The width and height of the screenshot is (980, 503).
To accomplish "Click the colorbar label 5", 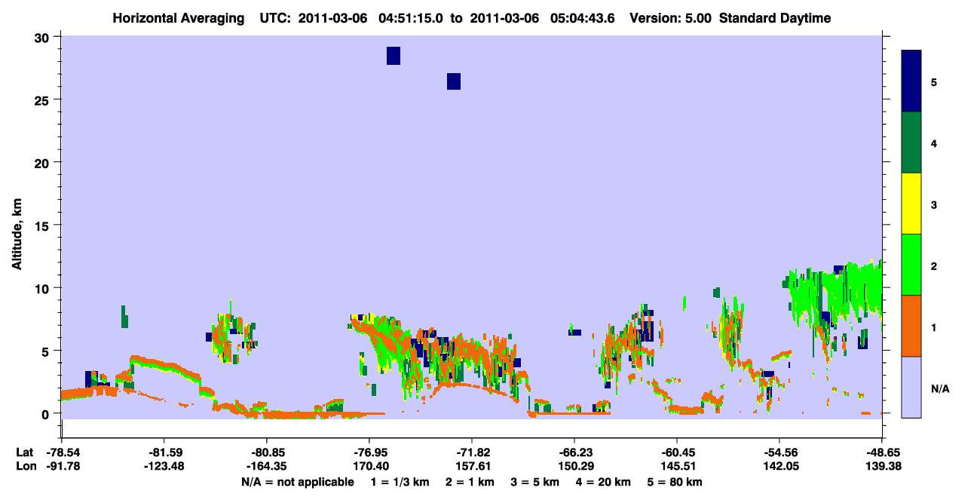I will (x=933, y=82).
